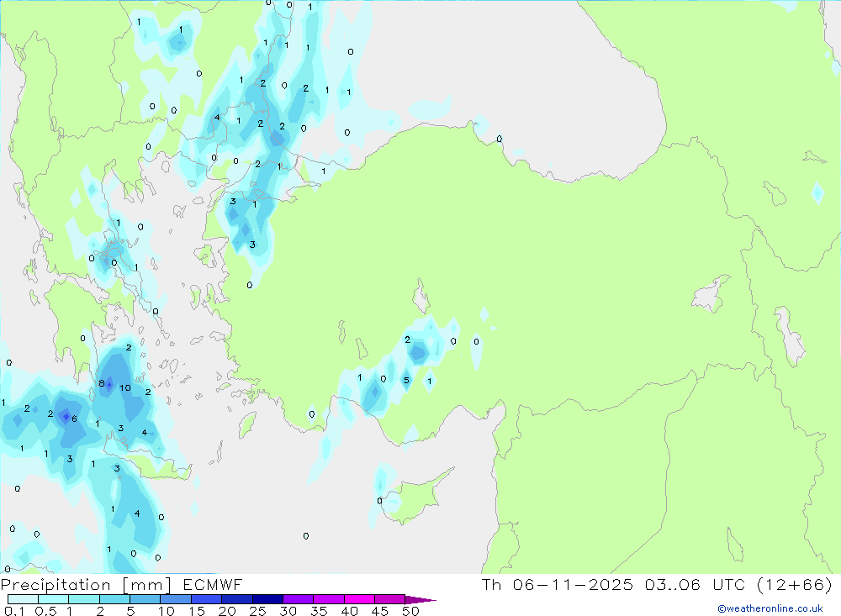Choose the 20–25 mm legend color swatch

[x=237, y=599]
